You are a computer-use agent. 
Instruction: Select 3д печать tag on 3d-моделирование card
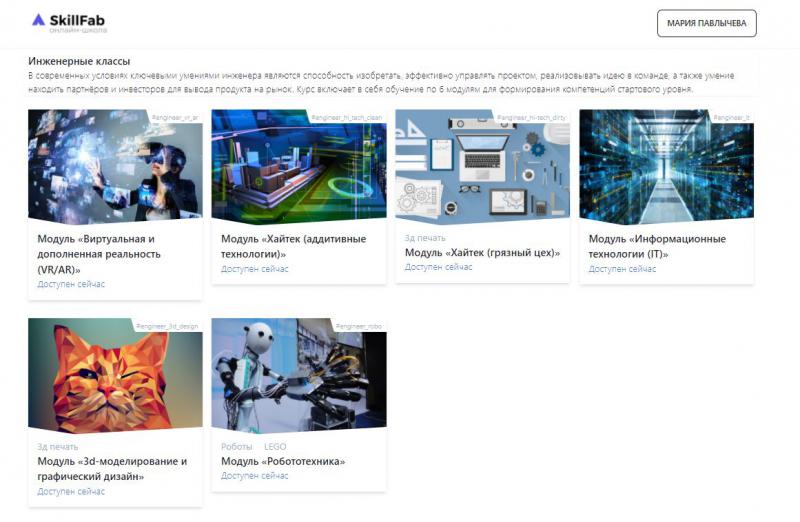pyautogui.click(x=58, y=446)
